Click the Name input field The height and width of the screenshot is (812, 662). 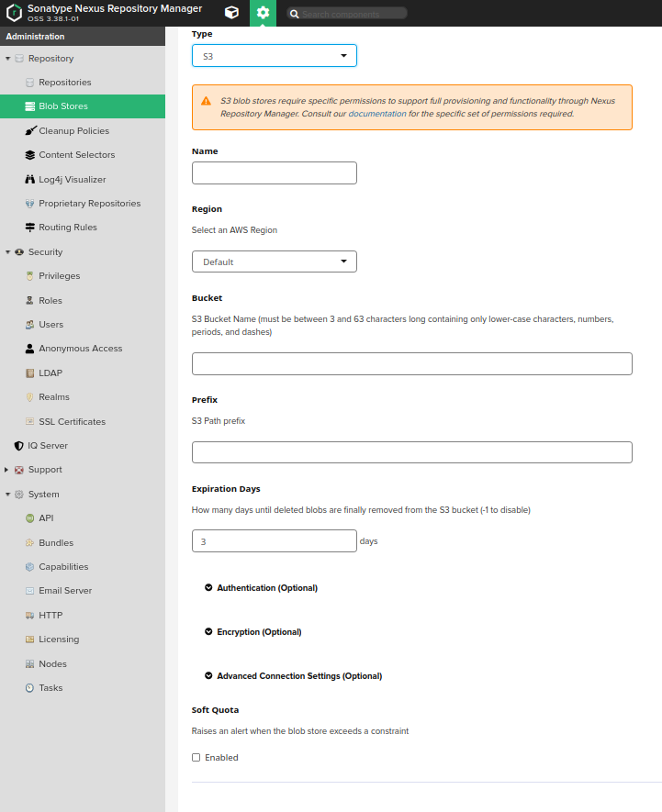[275, 173]
